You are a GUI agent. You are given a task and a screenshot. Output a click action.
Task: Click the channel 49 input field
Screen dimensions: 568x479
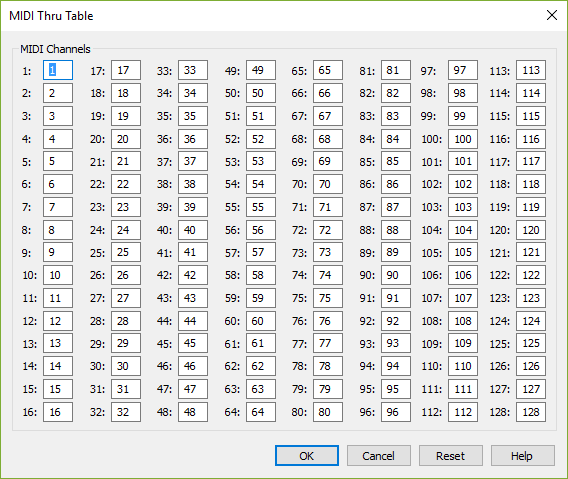pos(261,70)
